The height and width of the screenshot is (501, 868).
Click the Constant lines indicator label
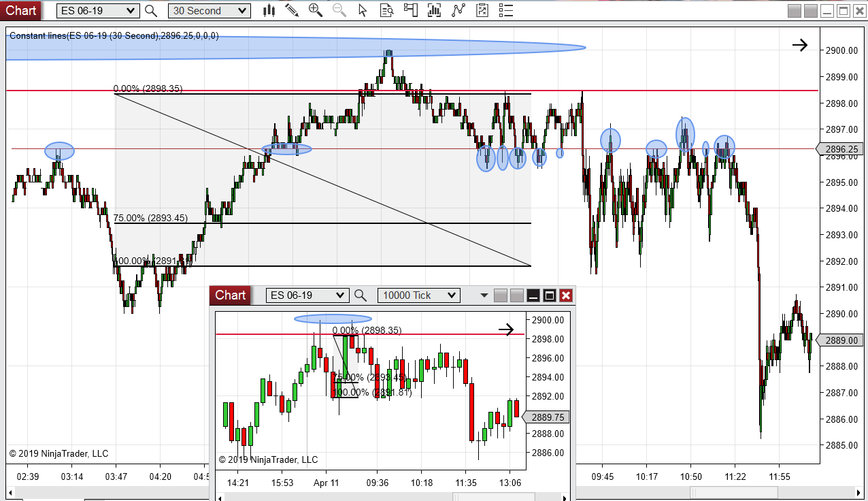[x=114, y=35]
